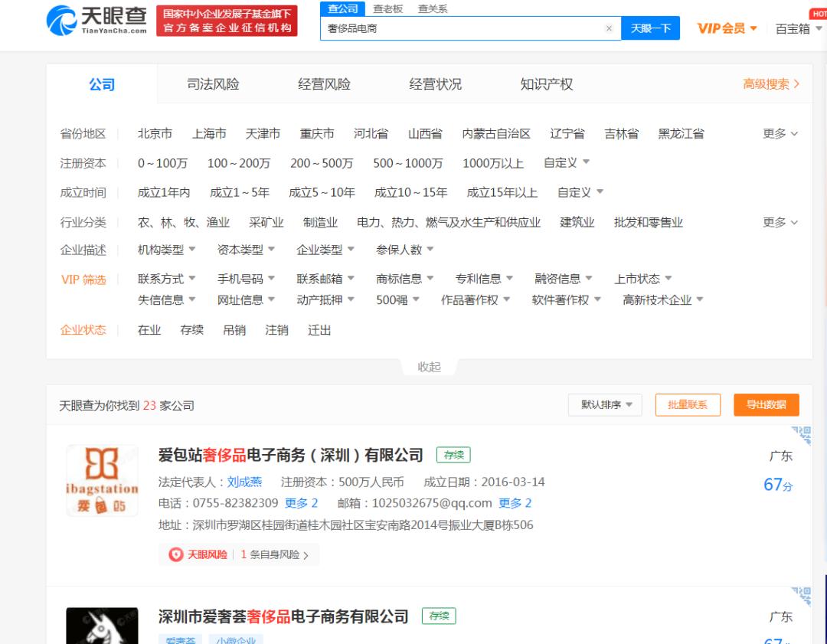This screenshot has height=644, width=827.
Task: Expand the 机构类型 dropdown
Action: 166,250
